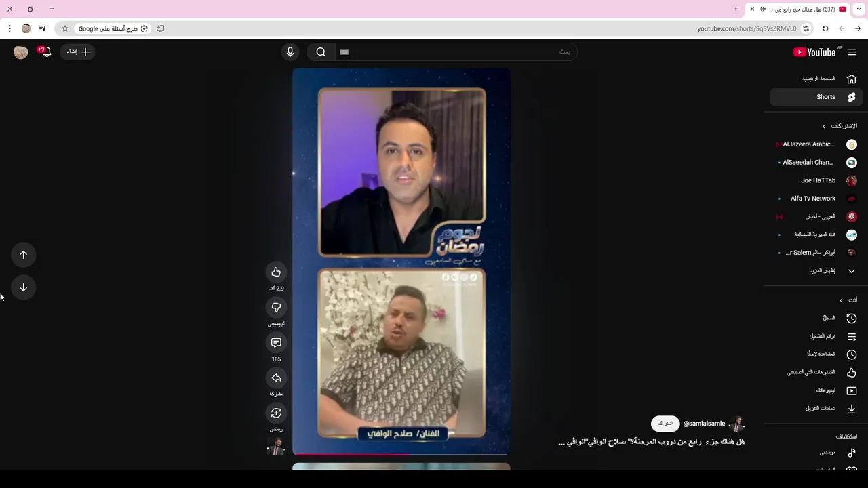Reload the page

[x=825, y=28]
